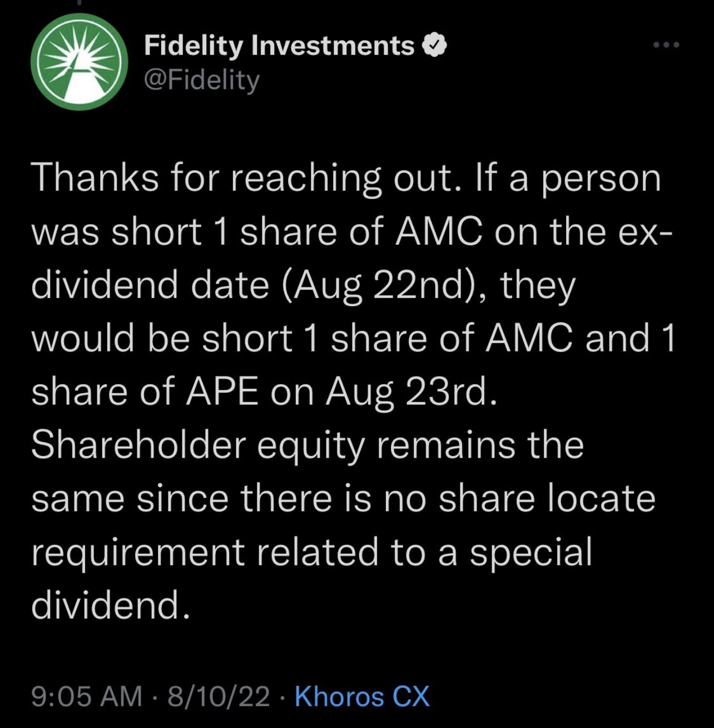Click the word 'APE' in the tweet
The image size is (714, 728).
pos(221,393)
